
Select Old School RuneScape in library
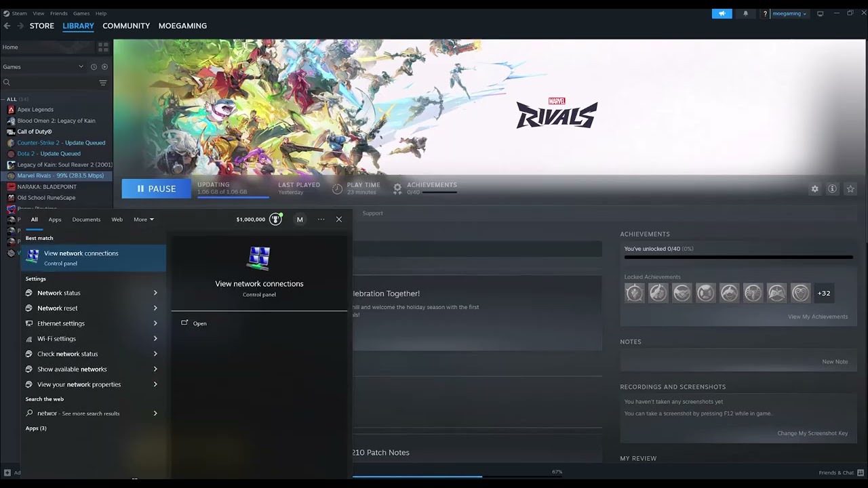(x=46, y=198)
